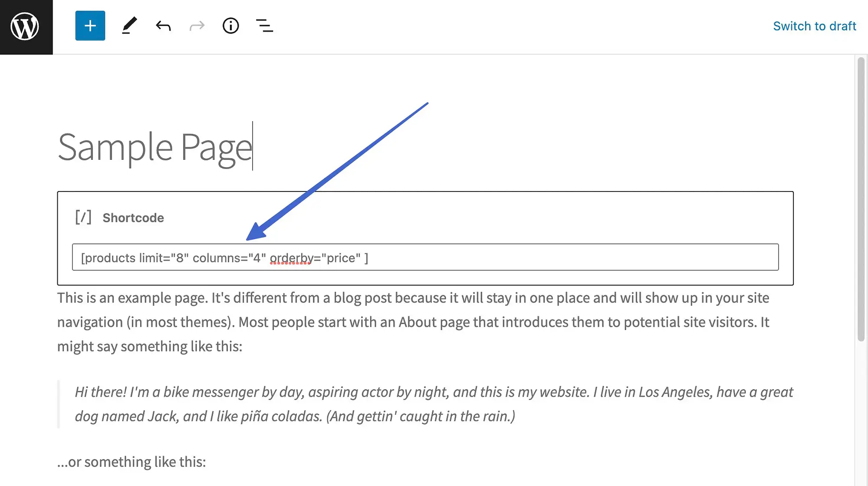Toggle the Shortcode block visibility
The width and height of the screenshot is (868, 486).
click(83, 217)
